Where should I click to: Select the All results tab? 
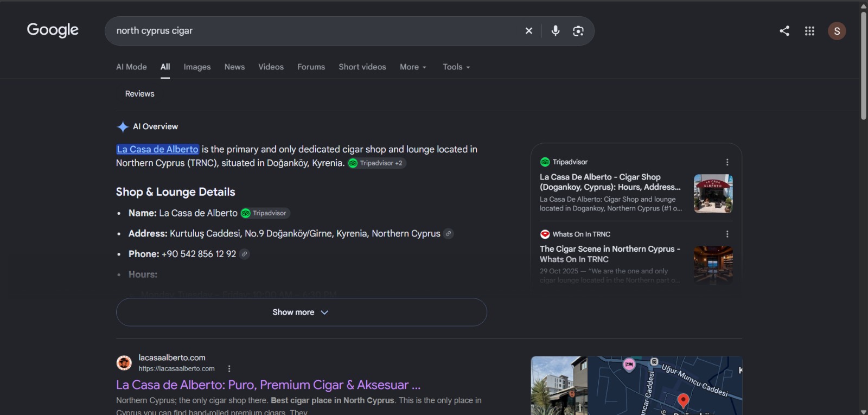pos(165,67)
